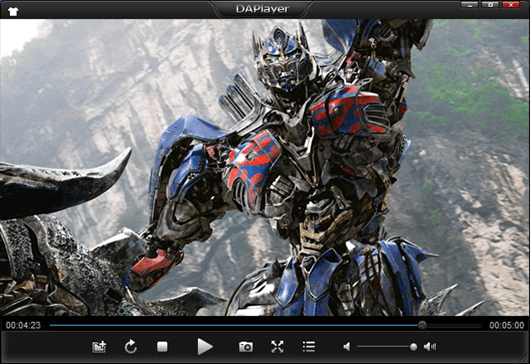Click total duration 00:05:00
Image resolution: width=530 pixels, height=364 pixels.
coord(507,325)
